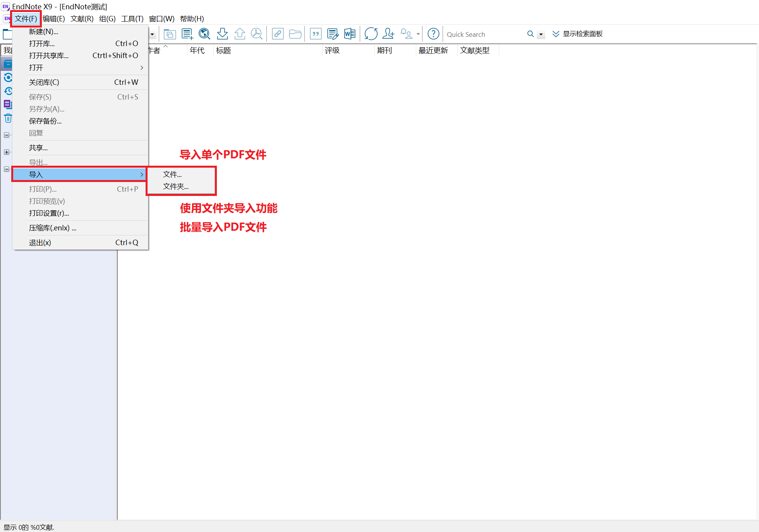Screen dimensions: 759x532
Task: Sort by 最近更新 column header
Action: coord(436,50)
